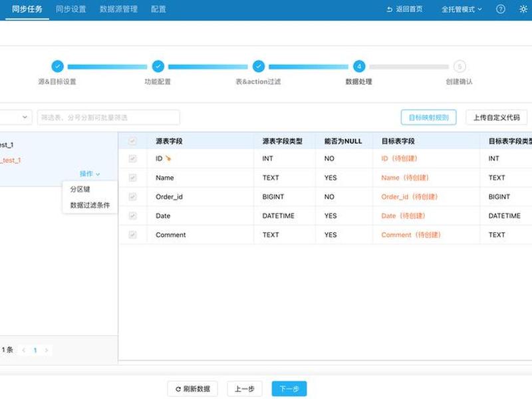The image size is (532, 399).
Task: Click the 下一步 button
Action: click(x=289, y=389)
